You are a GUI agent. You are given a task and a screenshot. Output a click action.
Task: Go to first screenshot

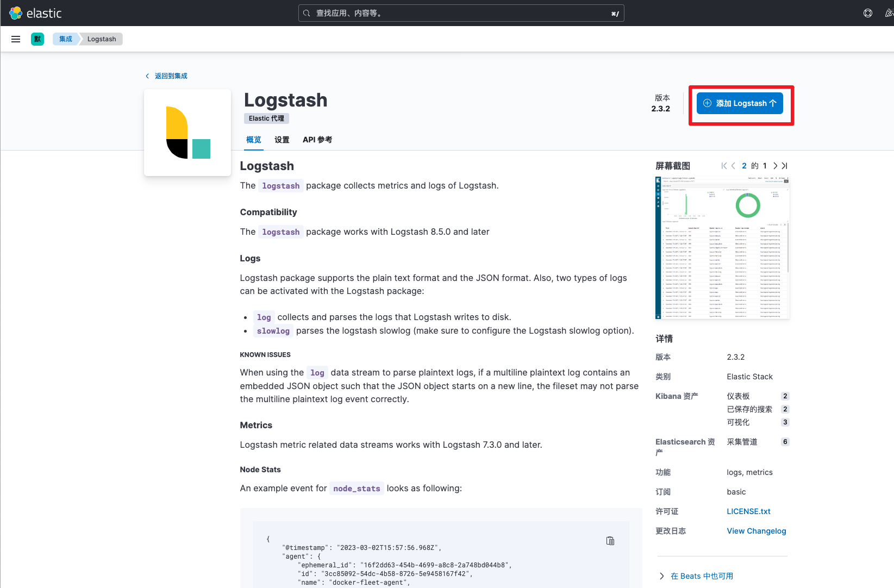(724, 166)
